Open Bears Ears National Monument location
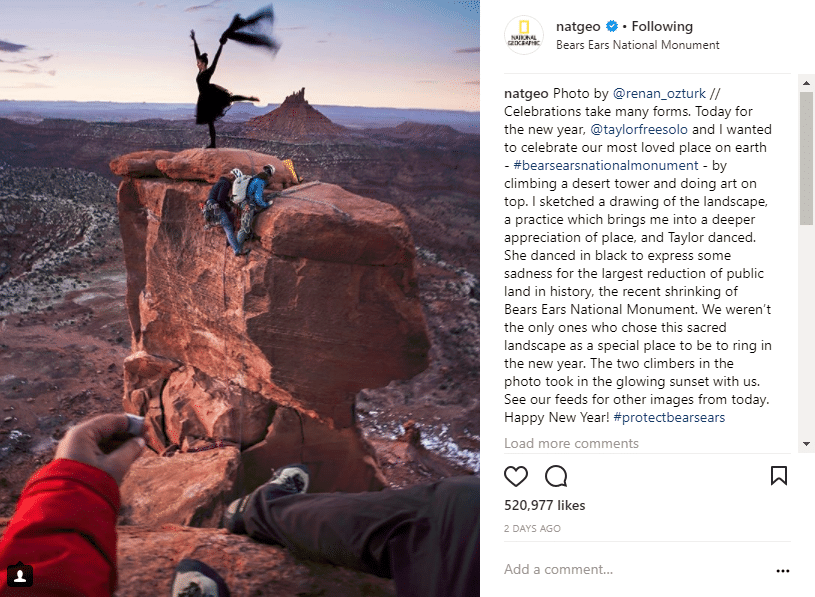 point(638,45)
